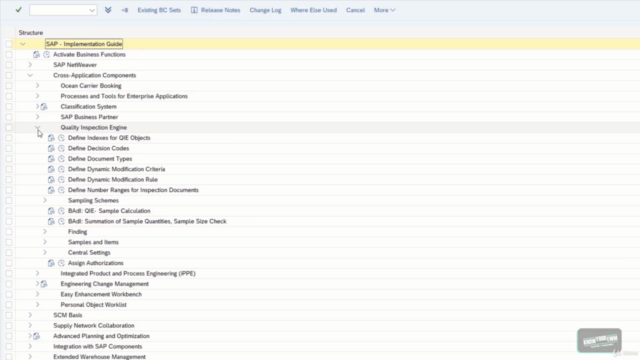Click execute icon for BAdI: QIE- Sample Calculation
This screenshot has height=360, width=640.
click(x=61, y=211)
